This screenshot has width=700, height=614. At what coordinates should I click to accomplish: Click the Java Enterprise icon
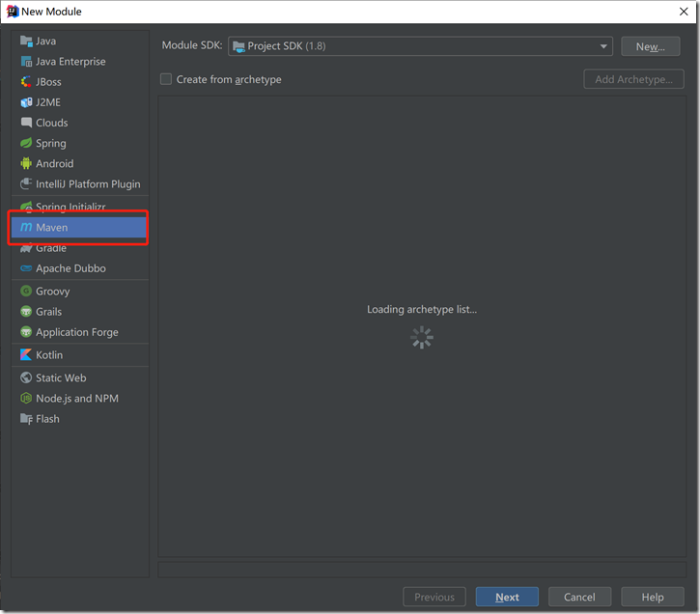point(26,62)
